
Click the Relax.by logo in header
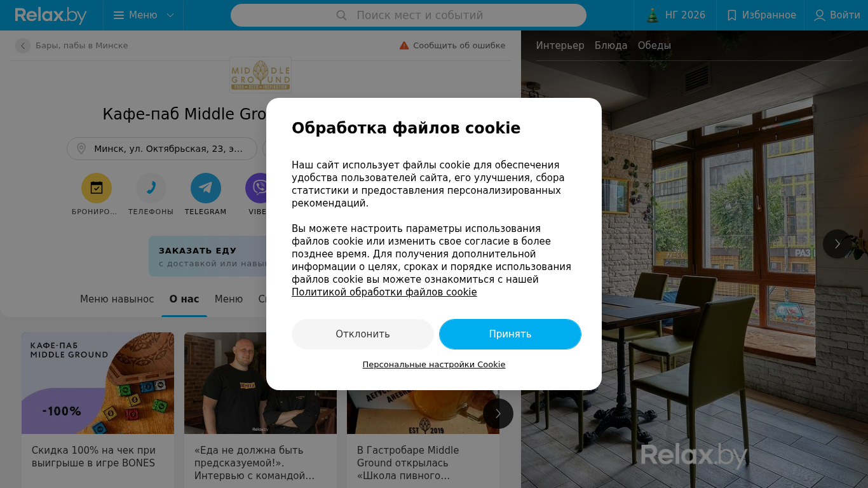point(51,15)
